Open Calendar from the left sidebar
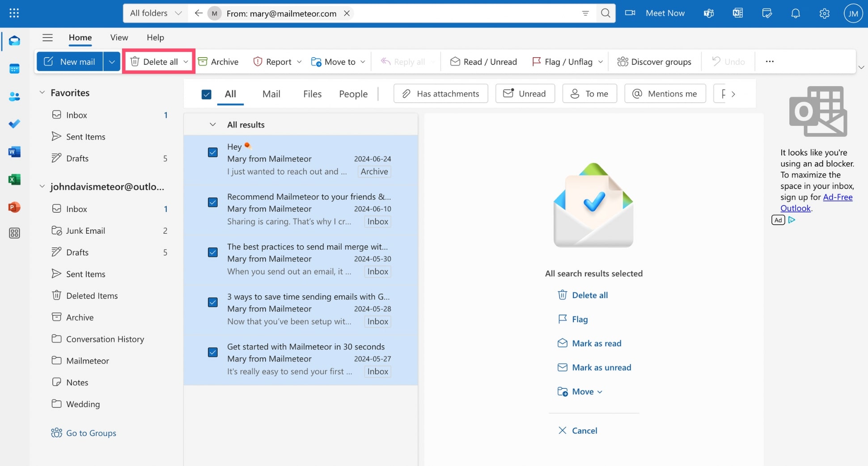The width and height of the screenshot is (868, 466). (x=14, y=69)
